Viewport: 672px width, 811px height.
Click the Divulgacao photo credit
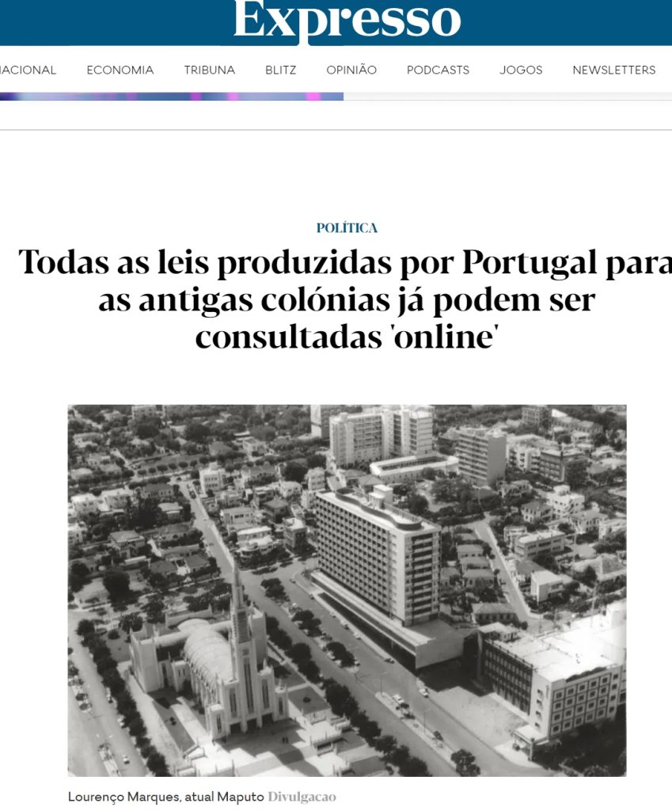coord(302,797)
